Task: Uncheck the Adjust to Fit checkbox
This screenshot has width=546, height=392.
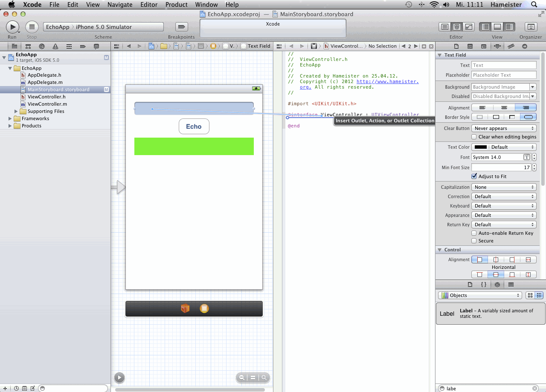Action: coord(474,176)
